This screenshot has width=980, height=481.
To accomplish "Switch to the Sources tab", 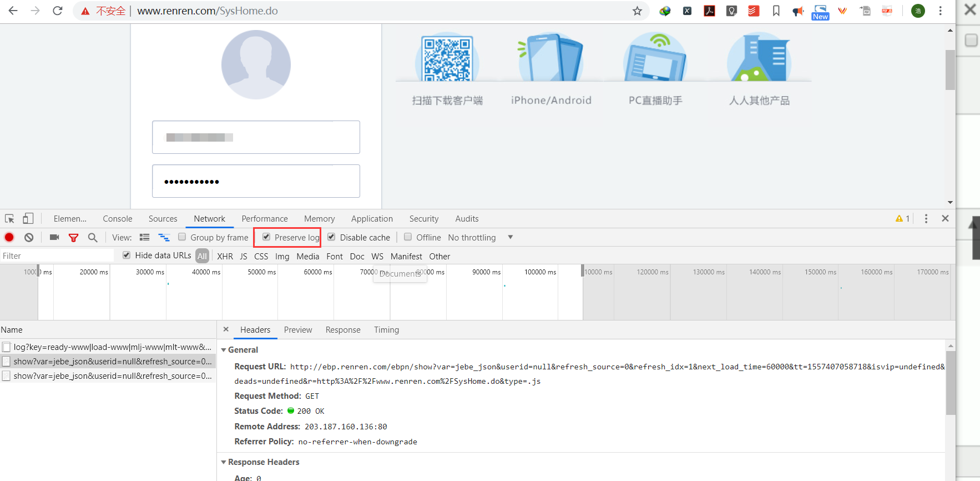I will 163,219.
